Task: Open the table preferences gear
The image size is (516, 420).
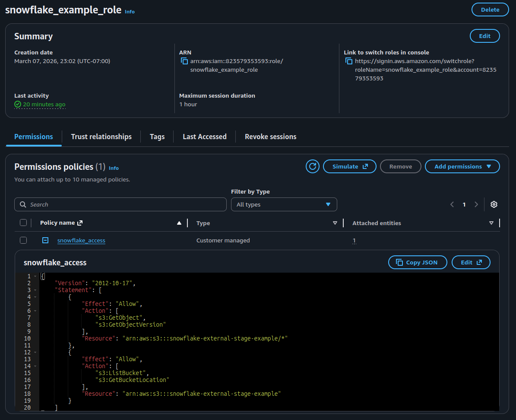Action: click(x=494, y=204)
